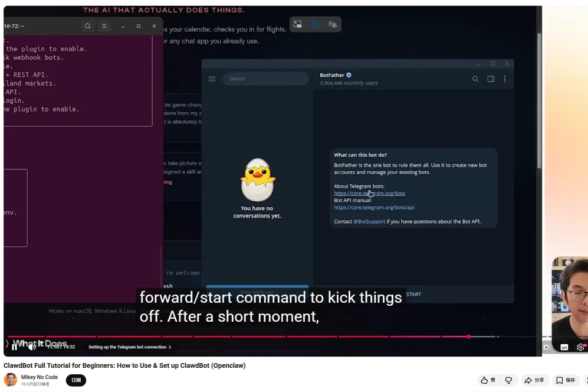Open BotFather chat three-dot menu
The image size is (588, 392).
[x=505, y=79]
